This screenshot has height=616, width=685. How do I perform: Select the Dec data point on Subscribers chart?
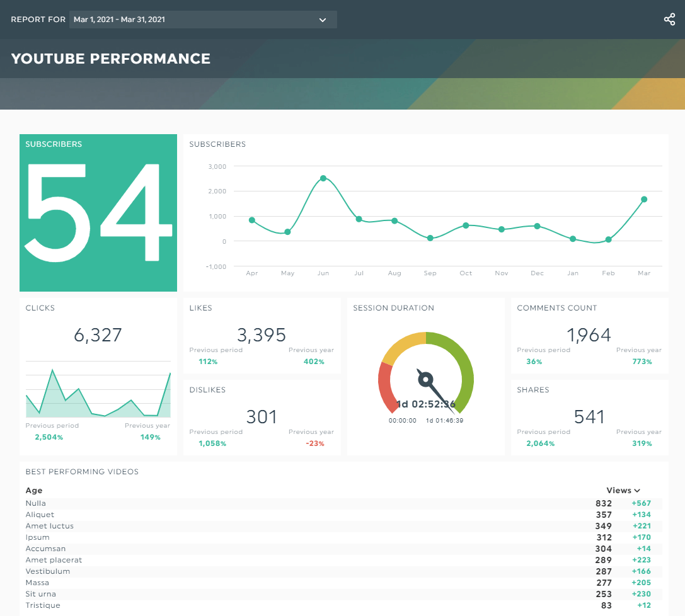click(x=538, y=226)
